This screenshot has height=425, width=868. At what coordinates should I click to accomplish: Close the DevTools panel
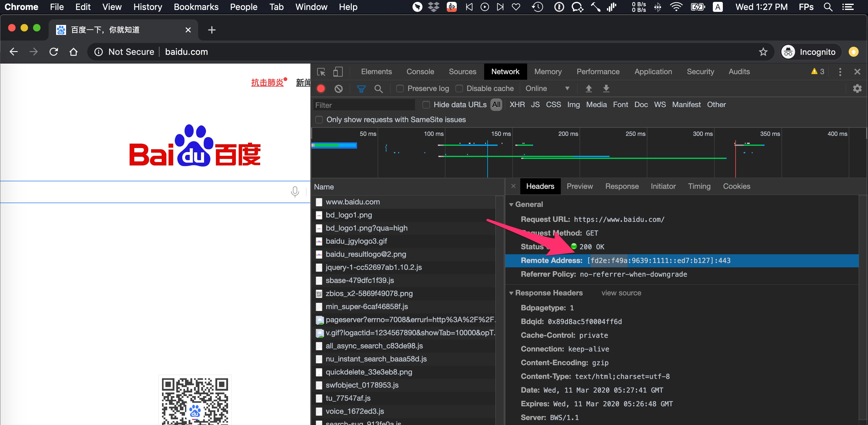tap(857, 72)
